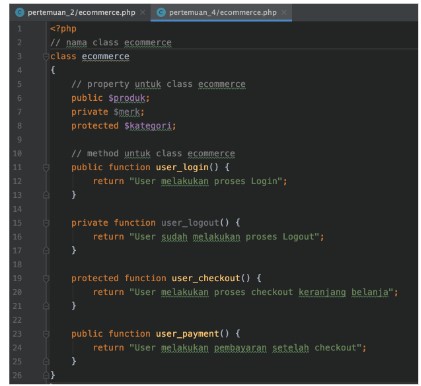This screenshot has height=386, width=421.
Task: Switch to the pertemuan_2/ecommerce.php tab
Action: (81, 13)
